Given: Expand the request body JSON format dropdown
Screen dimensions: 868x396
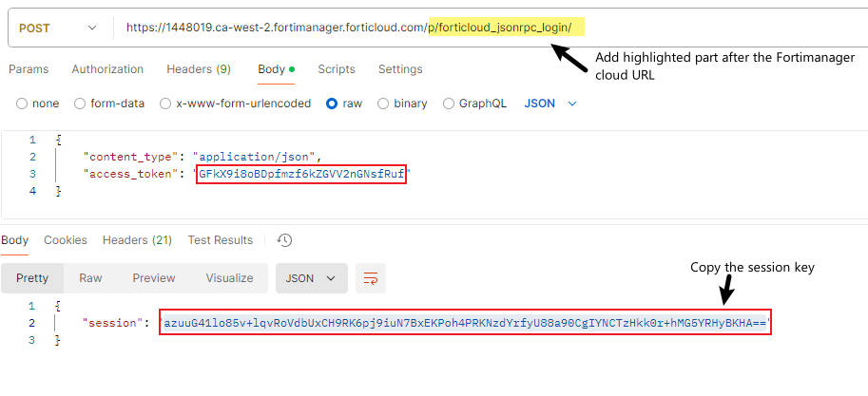Looking at the screenshot, I should (x=550, y=104).
